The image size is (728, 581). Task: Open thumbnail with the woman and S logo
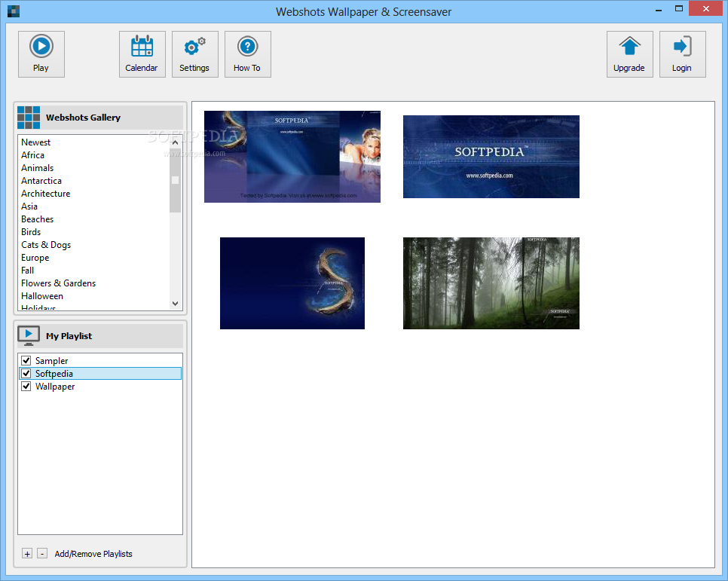click(x=292, y=157)
